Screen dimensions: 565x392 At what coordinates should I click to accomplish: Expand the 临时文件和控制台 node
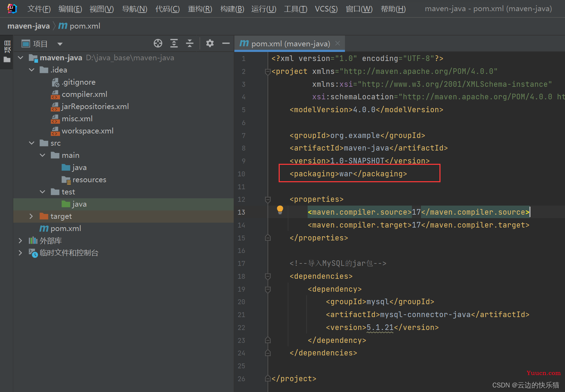click(x=20, y=253)
